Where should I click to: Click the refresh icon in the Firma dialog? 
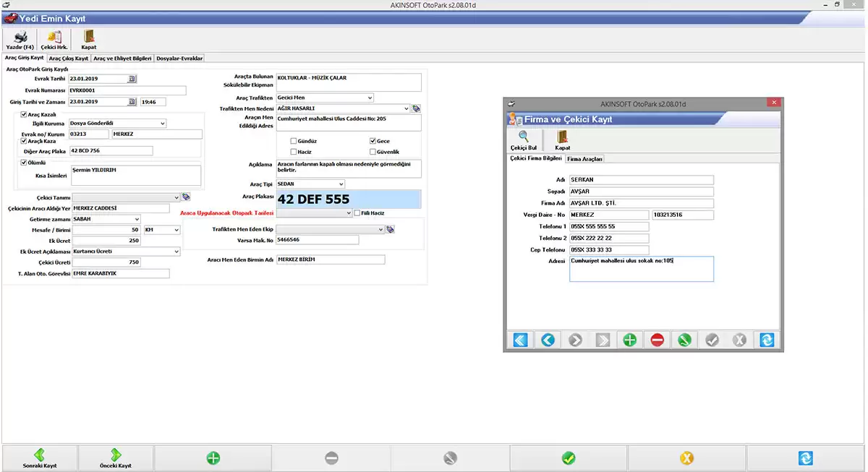(767, 340)
